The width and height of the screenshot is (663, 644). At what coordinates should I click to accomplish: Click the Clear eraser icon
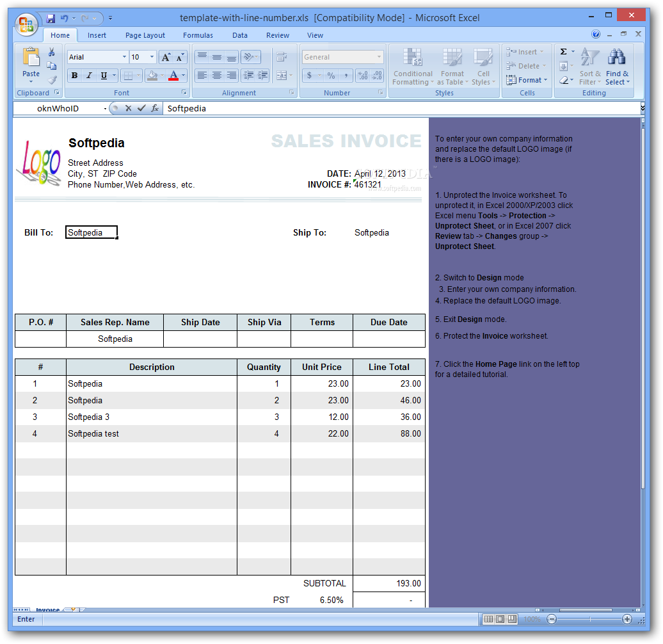pos(564,80)
